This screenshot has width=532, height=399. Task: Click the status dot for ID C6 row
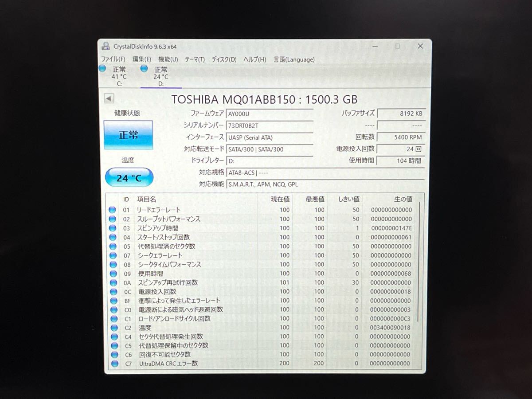(x=114, y=355)
